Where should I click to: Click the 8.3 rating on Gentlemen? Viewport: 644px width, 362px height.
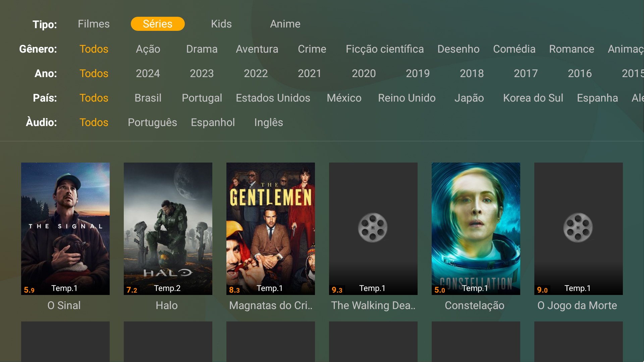[x=234, y=290]
